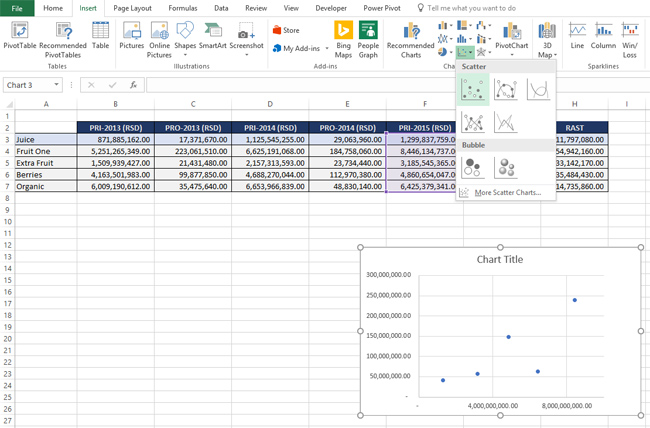Pick the 3-D Bubble chart option
Viewport: 650px width, 428px height.
(x=506, y=168)
